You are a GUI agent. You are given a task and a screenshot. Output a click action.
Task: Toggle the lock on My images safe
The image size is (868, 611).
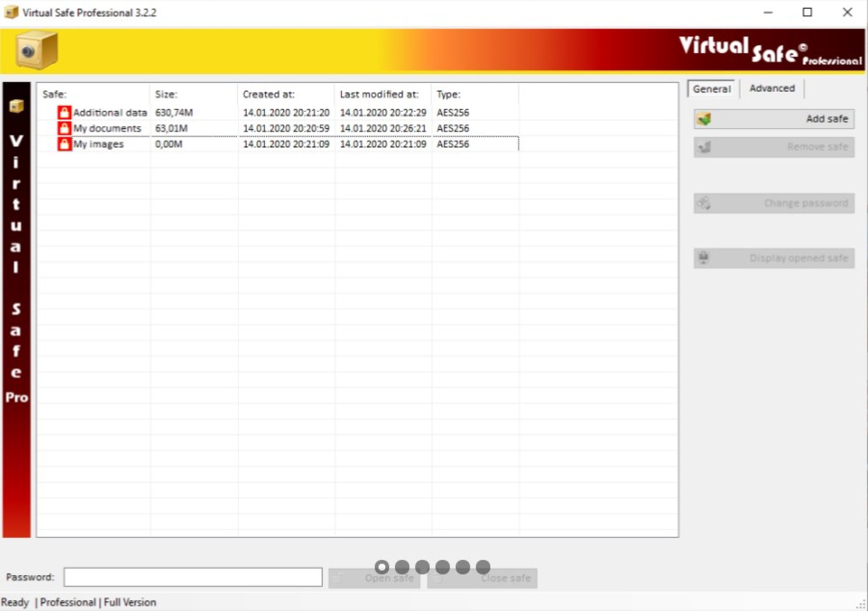point(65,144)
